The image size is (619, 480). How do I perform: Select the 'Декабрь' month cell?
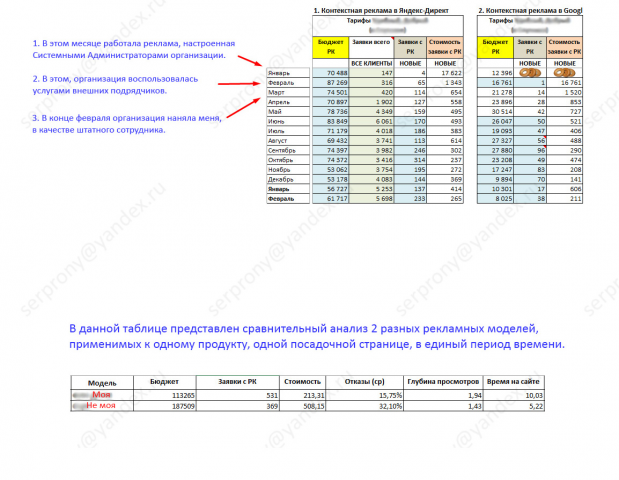pos(288,179)
